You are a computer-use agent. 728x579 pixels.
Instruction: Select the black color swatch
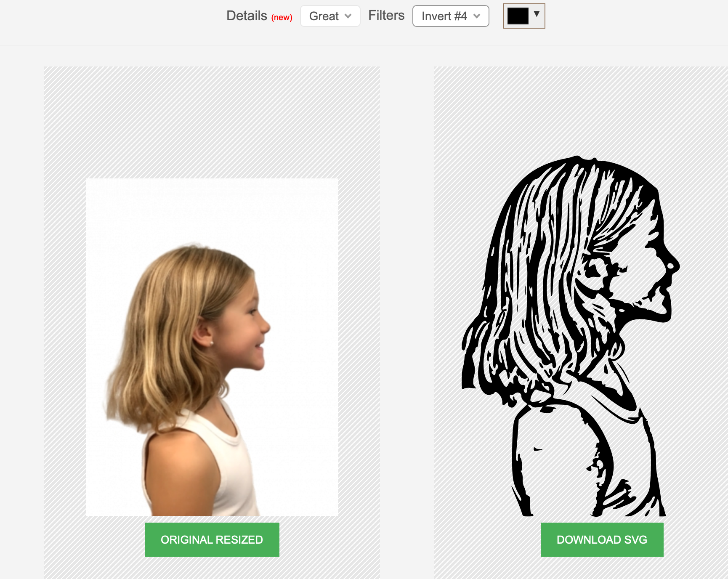point(519,16)
